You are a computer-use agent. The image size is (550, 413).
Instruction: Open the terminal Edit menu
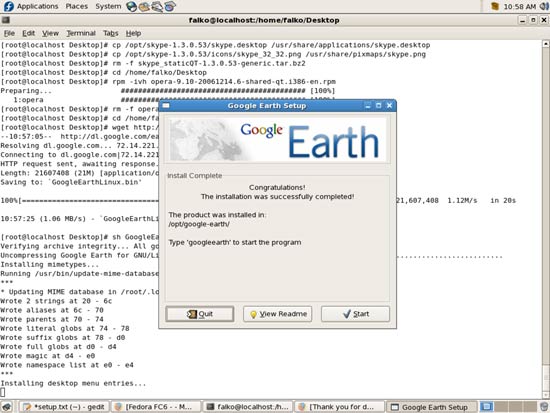[28, 33]
